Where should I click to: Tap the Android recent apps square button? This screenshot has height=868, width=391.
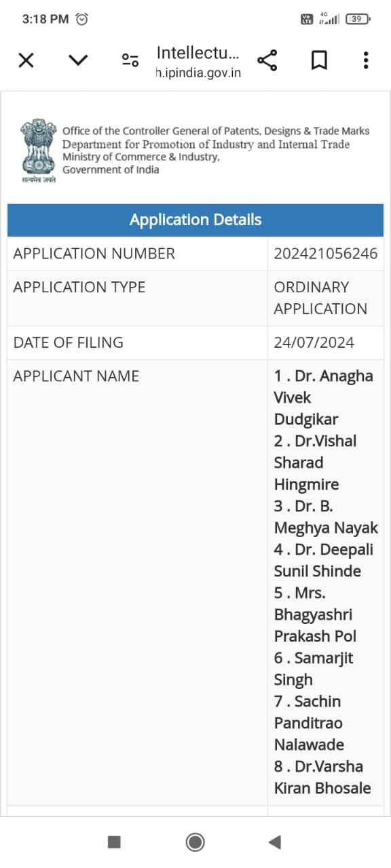114,842
